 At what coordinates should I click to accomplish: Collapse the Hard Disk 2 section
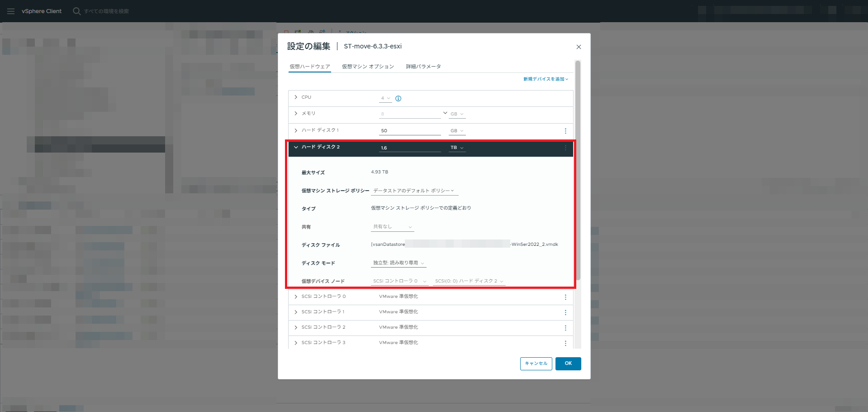click(x=296, y=147)
